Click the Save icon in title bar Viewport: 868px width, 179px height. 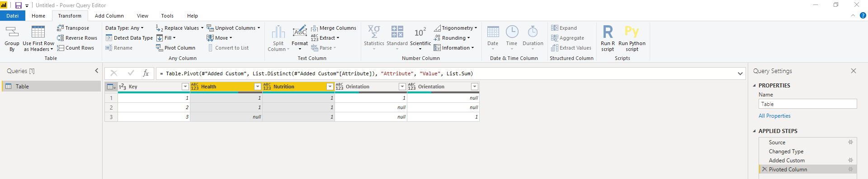click(19, 5)
